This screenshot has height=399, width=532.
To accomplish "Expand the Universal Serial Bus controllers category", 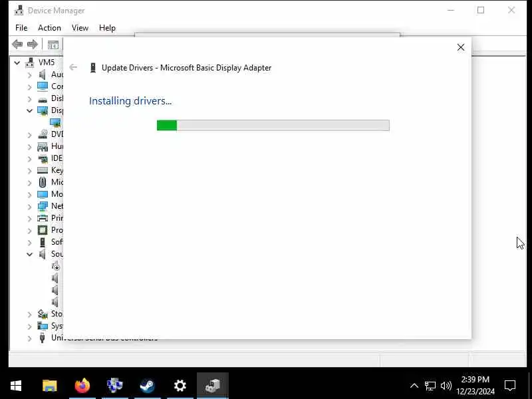I will point(29,338).
